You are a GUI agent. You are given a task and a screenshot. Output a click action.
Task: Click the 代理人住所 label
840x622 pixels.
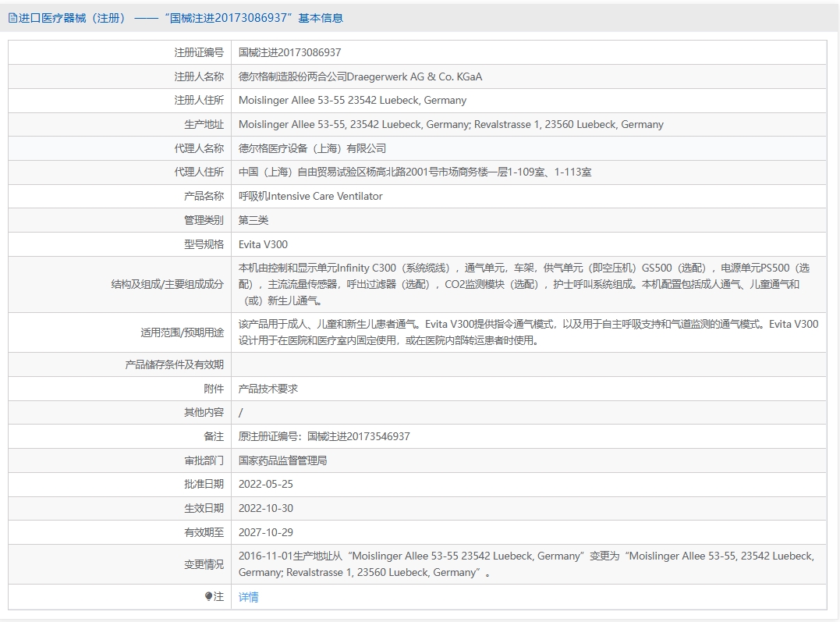(199, 172)
